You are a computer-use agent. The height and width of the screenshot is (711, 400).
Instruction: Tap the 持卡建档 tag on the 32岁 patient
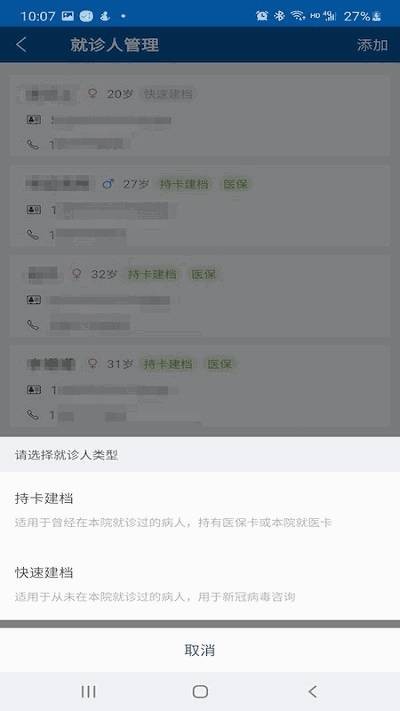(x=152, y=274)
